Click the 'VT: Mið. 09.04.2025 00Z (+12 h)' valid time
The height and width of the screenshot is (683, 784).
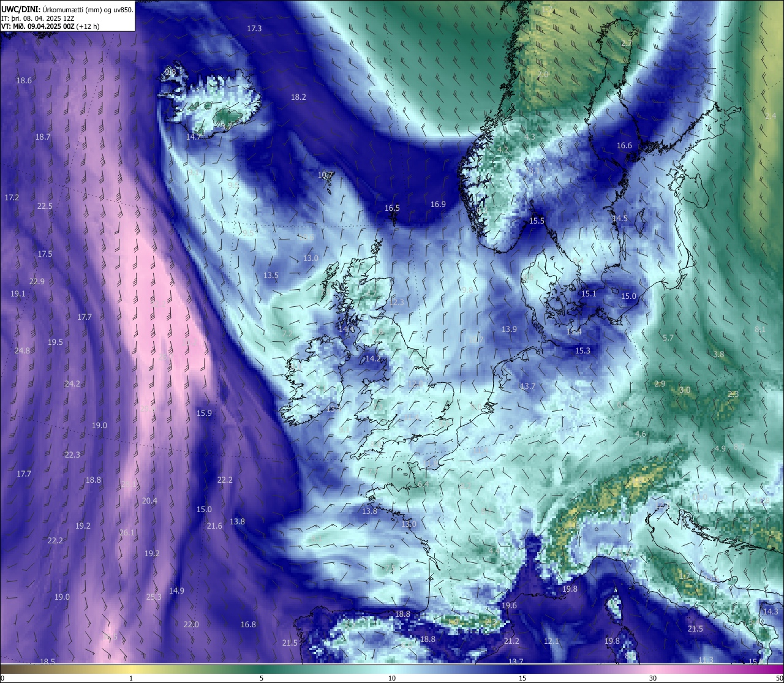click(50, 26)
